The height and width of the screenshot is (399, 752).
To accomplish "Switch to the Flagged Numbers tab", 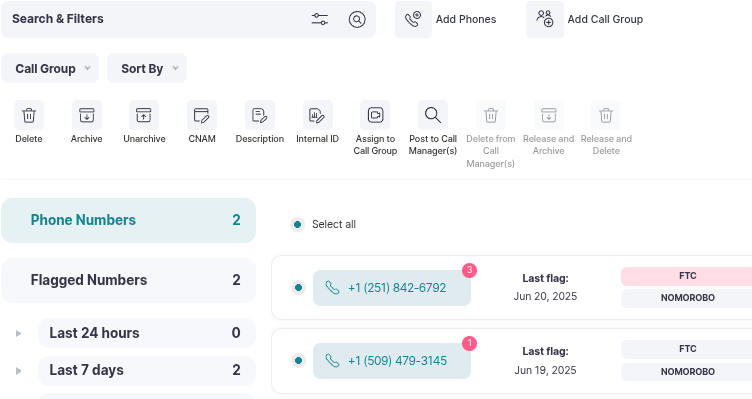I will (x=129, y=280).
